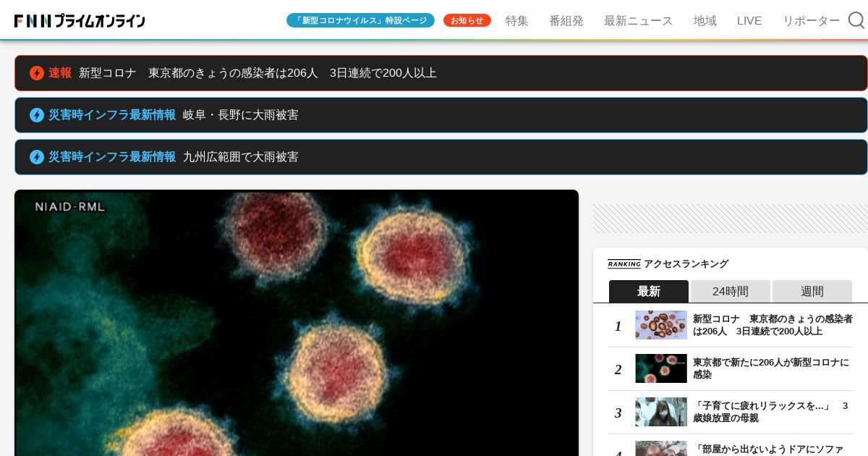This screenshot has height=456, width=868.
Task: Open rank 1 headline 3日連続で200人以上
Action: 773,325
